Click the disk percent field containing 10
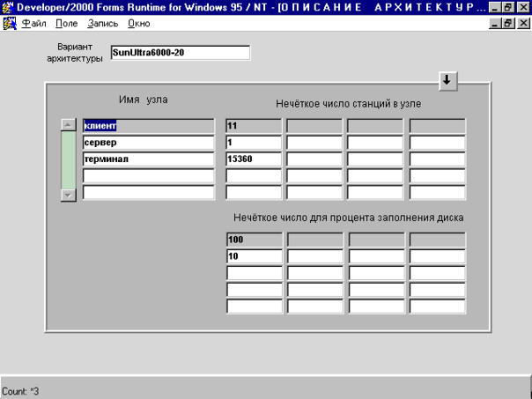The height and width of the screenshot is (399, 532). pyautogui.click(x=255, y=256)
